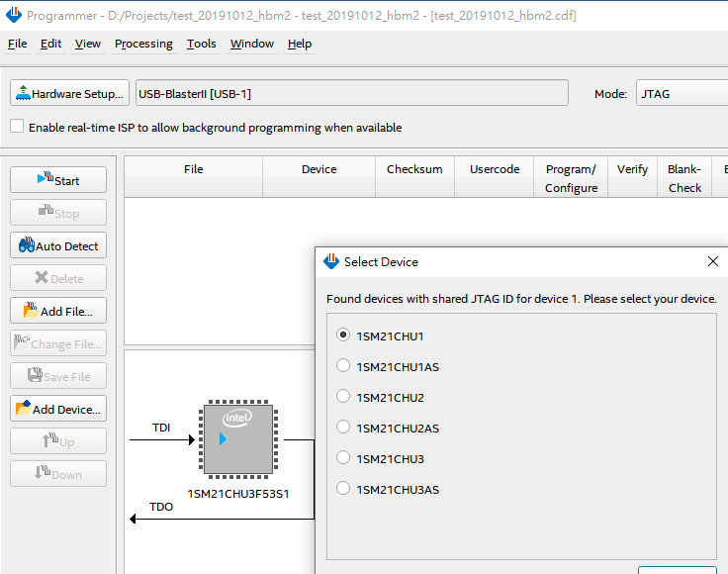Click the 1SM21CHU3F53S1 device label
The height and width of the screenshot is (574, 728).
(x=238, y=494)
